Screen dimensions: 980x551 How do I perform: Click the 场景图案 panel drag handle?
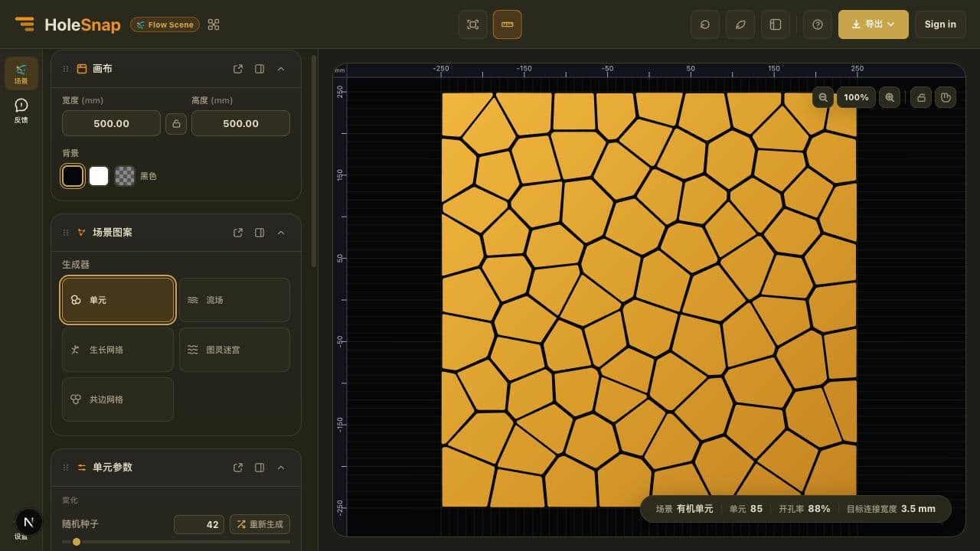[x=66, y=233]
